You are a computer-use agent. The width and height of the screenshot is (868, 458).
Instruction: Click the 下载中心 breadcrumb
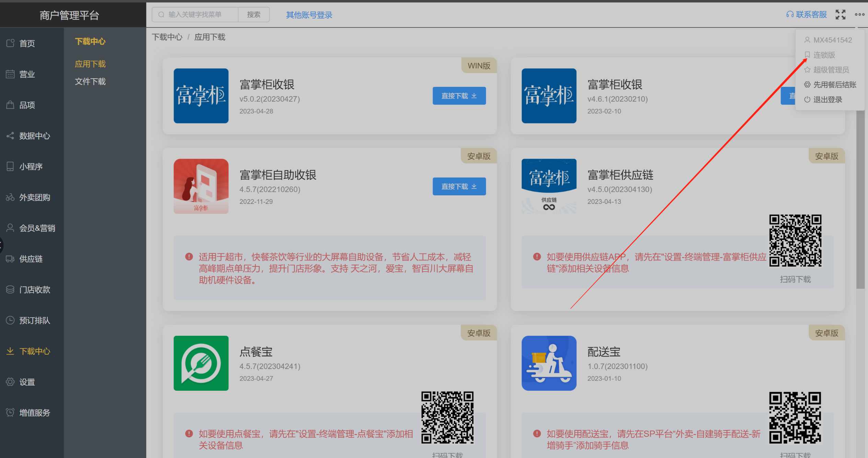click(167, 37)
